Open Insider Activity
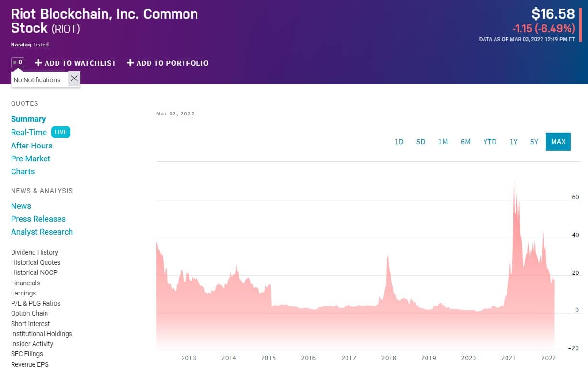588x374 pixels. coord(32,344)
